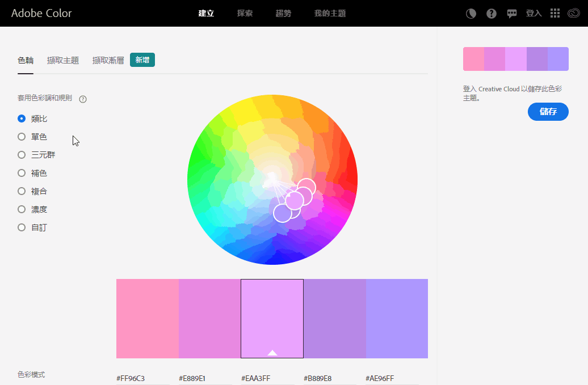Select the 單色 radio button
The width and height of the screenshot is (588, 385).
tap(22, 137)
